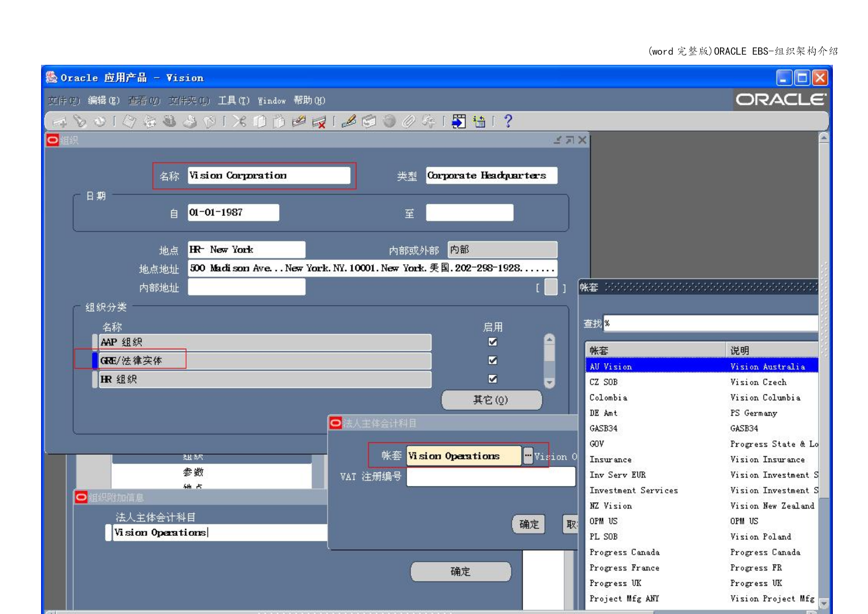The height and width of the screenshot is (614, 868).
Task: Click the Switch Responsibilities hat icon
Action: pyautogui.click(x=170, y=121)
